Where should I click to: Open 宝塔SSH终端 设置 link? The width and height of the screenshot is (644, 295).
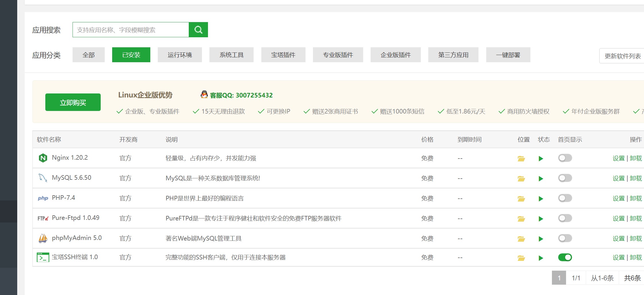(618, 257)
